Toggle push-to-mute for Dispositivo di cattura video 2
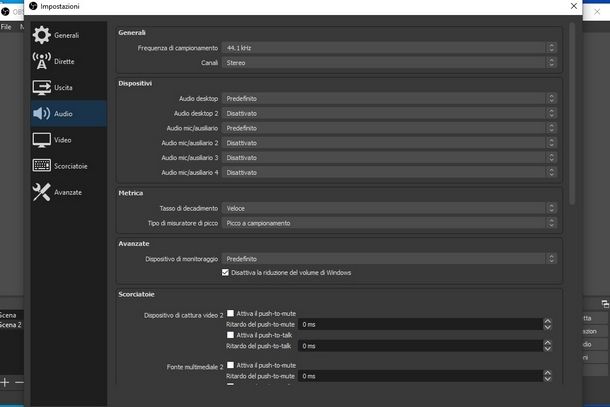 click(x=230, y=313)
